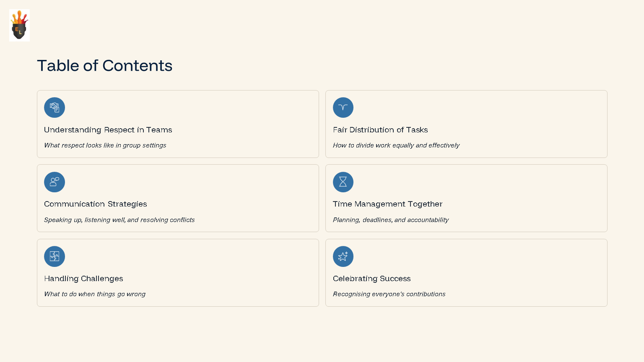Click the handshake icon for Understanding Respect
Viewport: 644px width, 362px height.
click(55, 108)
